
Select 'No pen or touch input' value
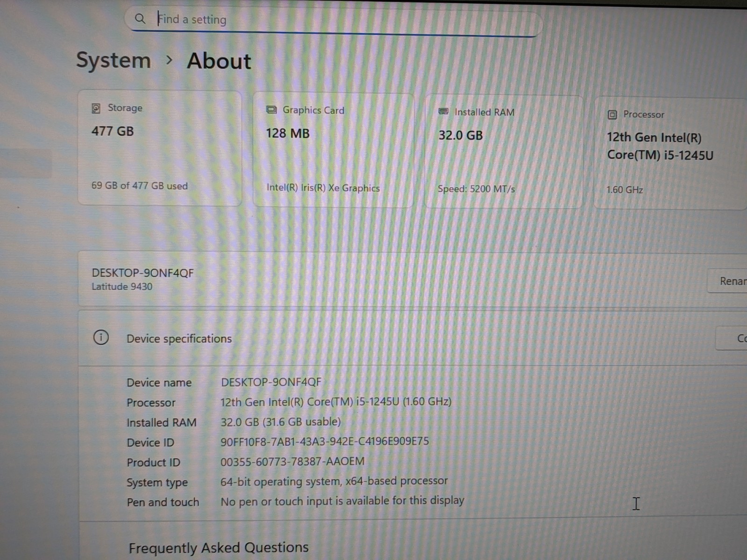[x=342, y=501]
